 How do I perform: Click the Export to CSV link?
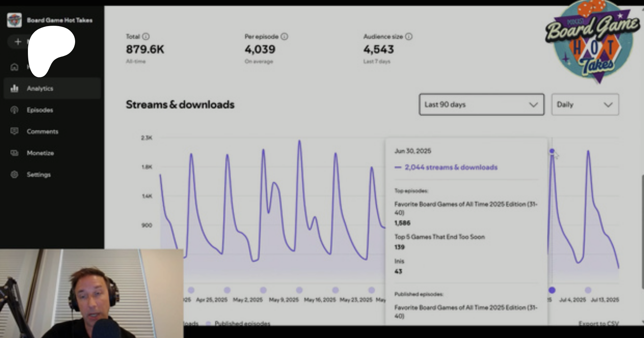(598, 323)
